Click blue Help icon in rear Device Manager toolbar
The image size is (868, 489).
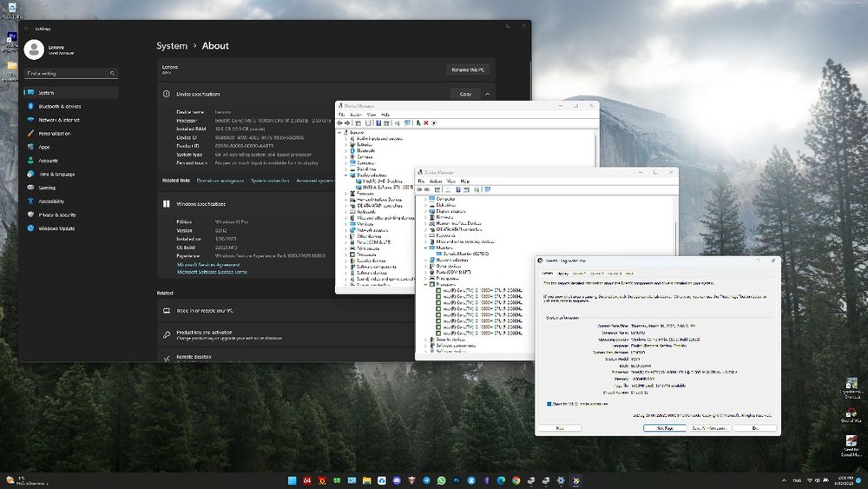[x=378, y=123]
